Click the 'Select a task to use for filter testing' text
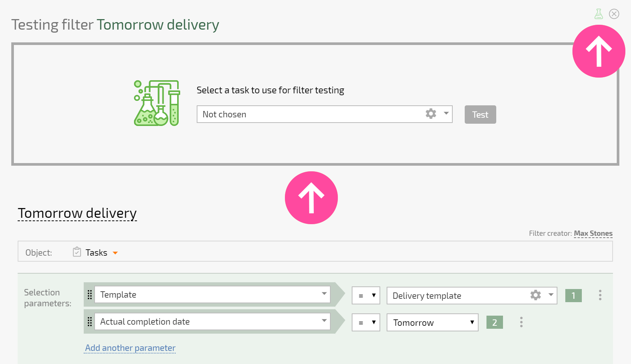 point(270,90)
